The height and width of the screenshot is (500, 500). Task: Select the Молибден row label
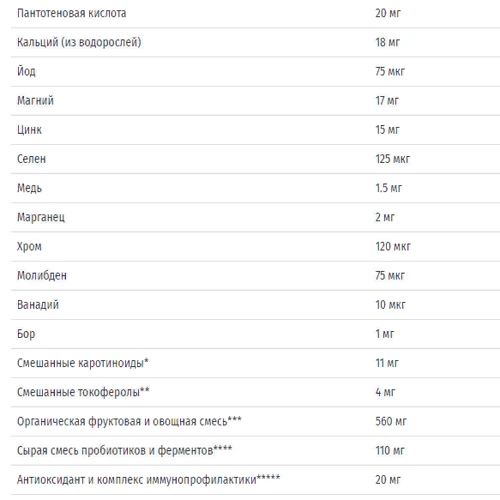42,276
